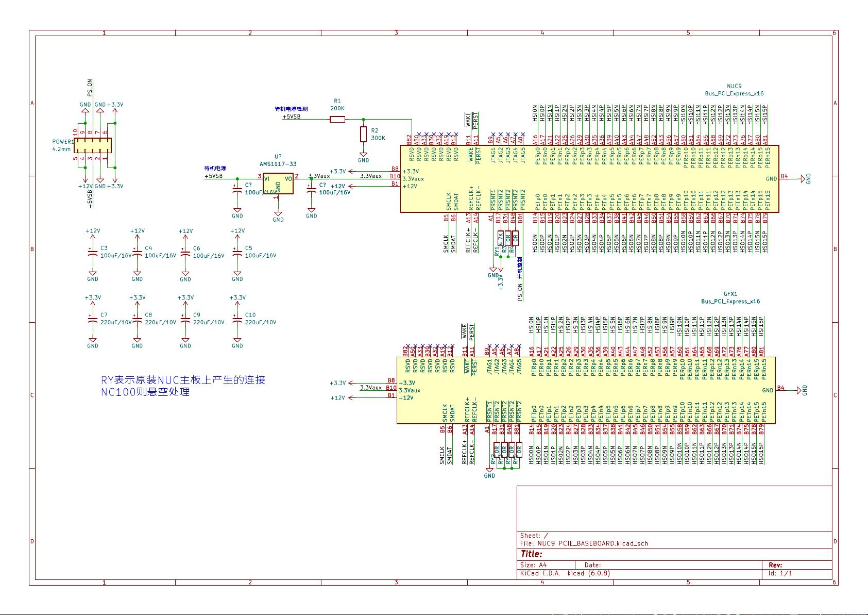Select the AMS1117-33 regulator symbol
Image resolution: width=868 pixels, height=615 pixels.
coord(278,183)
